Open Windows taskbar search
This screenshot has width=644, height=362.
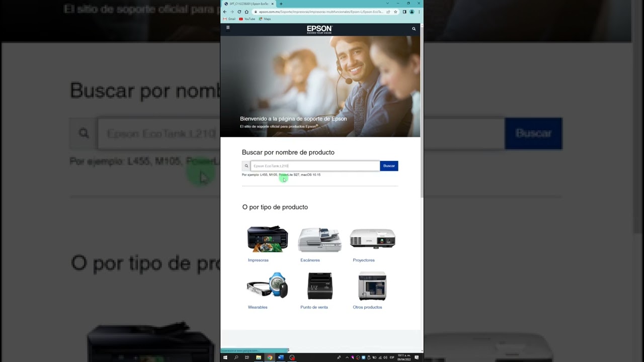pos(236,357)
